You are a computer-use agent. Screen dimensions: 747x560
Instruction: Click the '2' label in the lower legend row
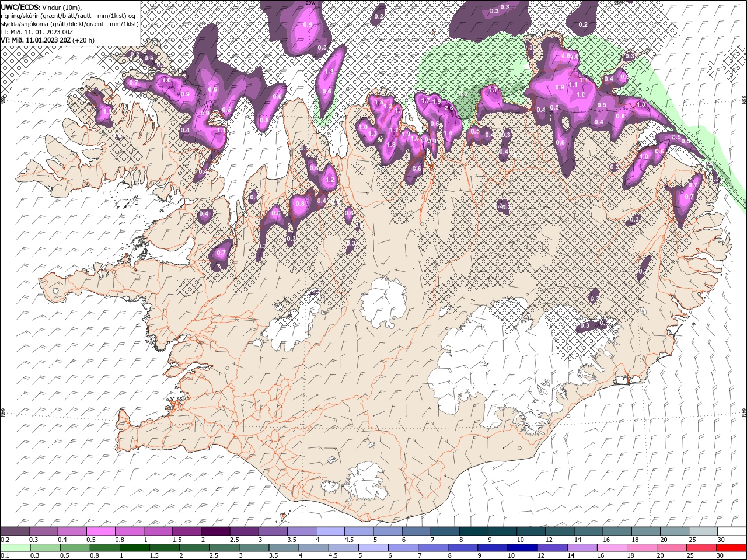181,555
